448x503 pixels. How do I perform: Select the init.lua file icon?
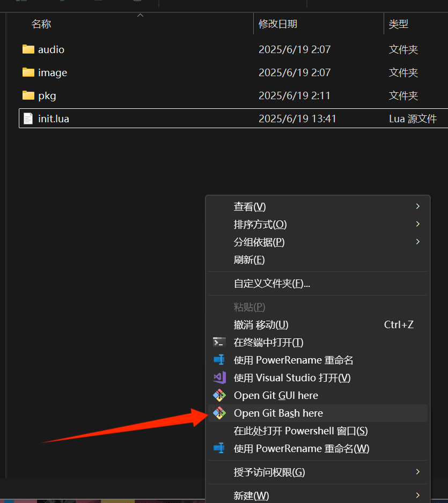coord(28,119)
